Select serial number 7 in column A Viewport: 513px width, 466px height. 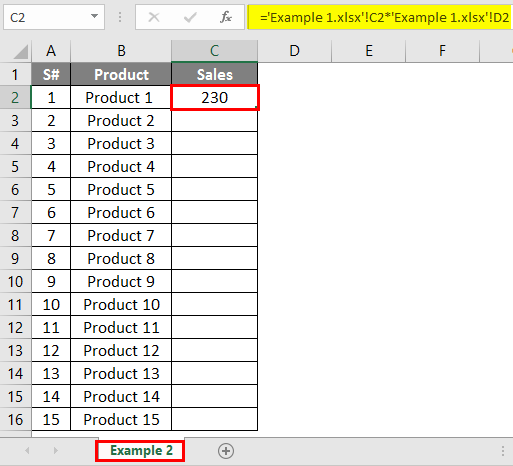click(x=51, y=235)
